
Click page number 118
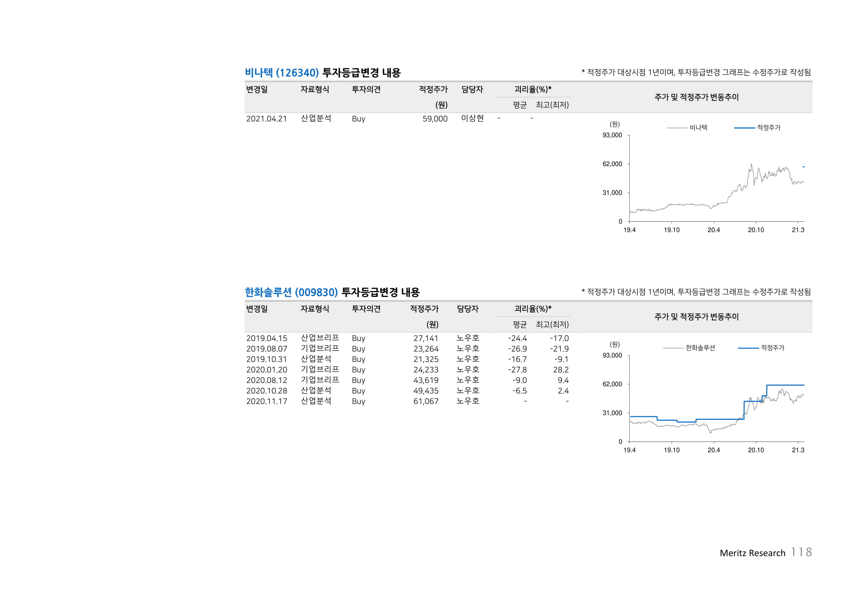802,552
